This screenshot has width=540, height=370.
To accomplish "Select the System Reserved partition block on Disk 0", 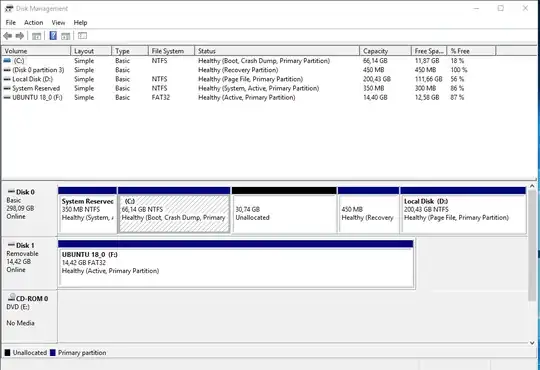I will [x=87, y=210].
